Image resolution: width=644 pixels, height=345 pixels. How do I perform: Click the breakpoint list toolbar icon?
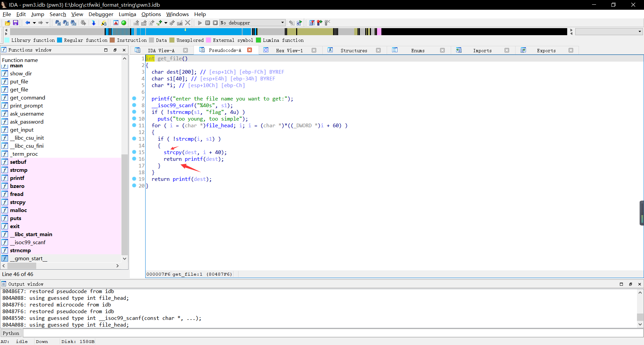(312, 23)
